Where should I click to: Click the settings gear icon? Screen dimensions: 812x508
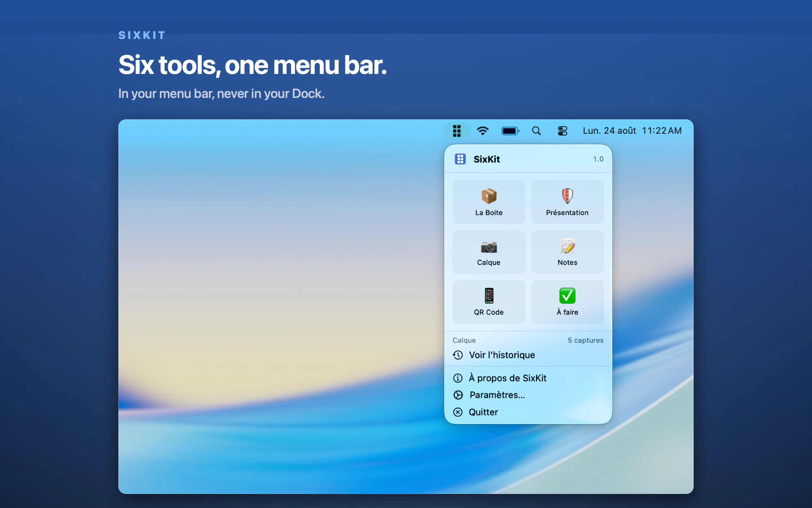click(x=458, y=395)
